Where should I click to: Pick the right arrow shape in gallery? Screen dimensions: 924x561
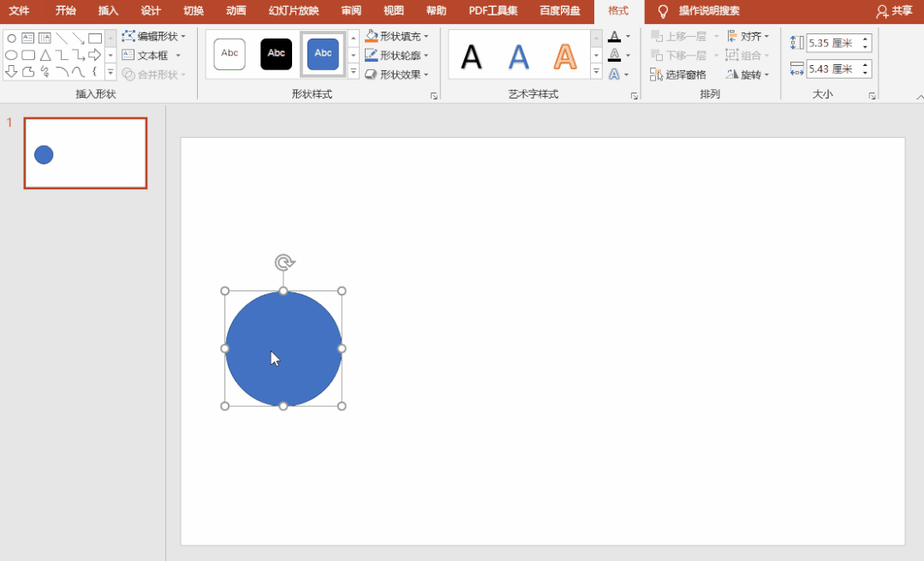point(95,55)
